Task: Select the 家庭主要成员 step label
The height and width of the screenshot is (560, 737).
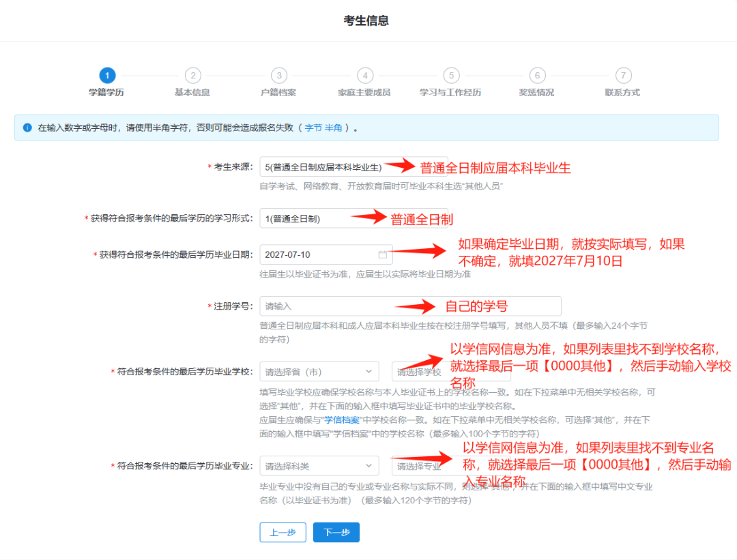Action: 364,93
